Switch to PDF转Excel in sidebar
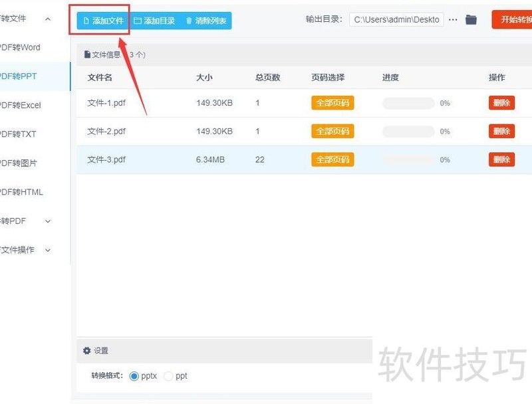Viewport: 532px width, 404px height. coord(21,105)
